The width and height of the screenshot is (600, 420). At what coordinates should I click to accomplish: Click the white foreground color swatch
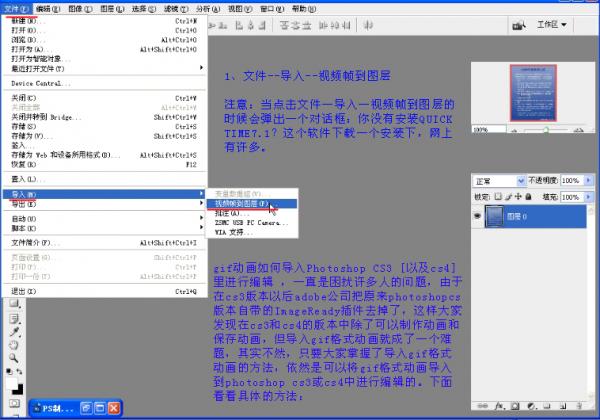coord(11,383)
